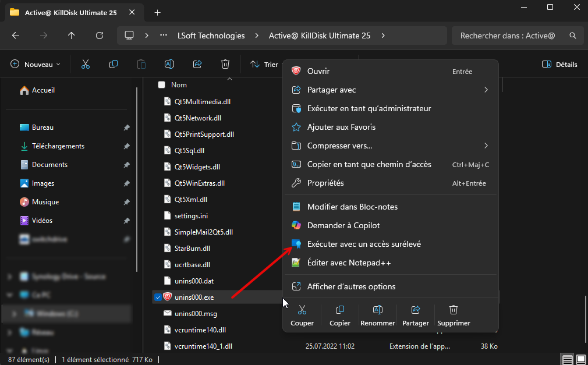The image size is (588, 365).
Task: Click the search magnifier icon
Action: 573,36
